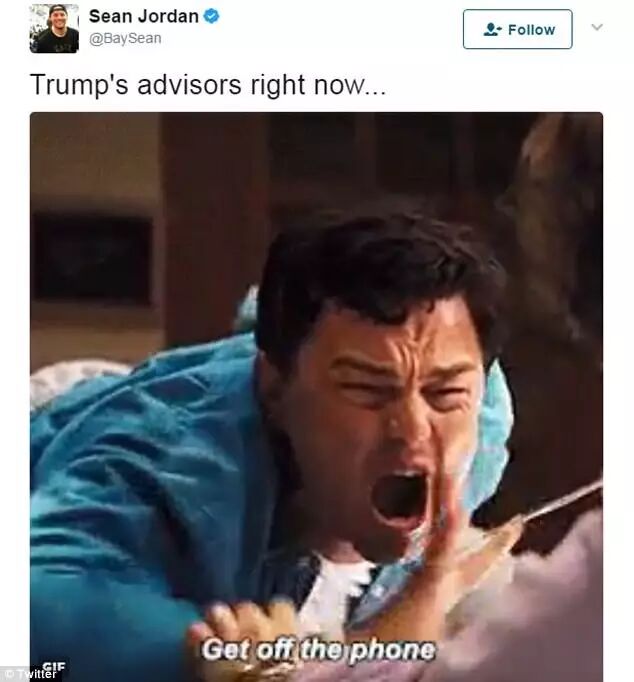Click the © Twitter watermark

tap(30, 674)
